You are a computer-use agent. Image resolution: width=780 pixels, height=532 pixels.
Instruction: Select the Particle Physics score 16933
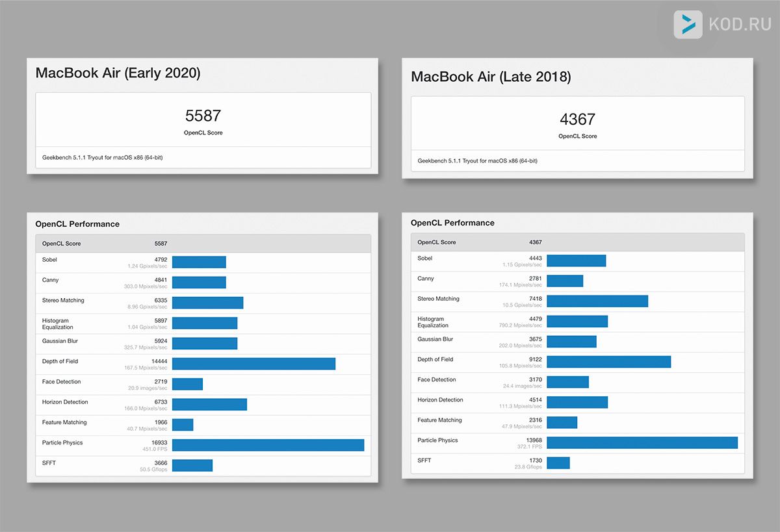pos(159,443)
